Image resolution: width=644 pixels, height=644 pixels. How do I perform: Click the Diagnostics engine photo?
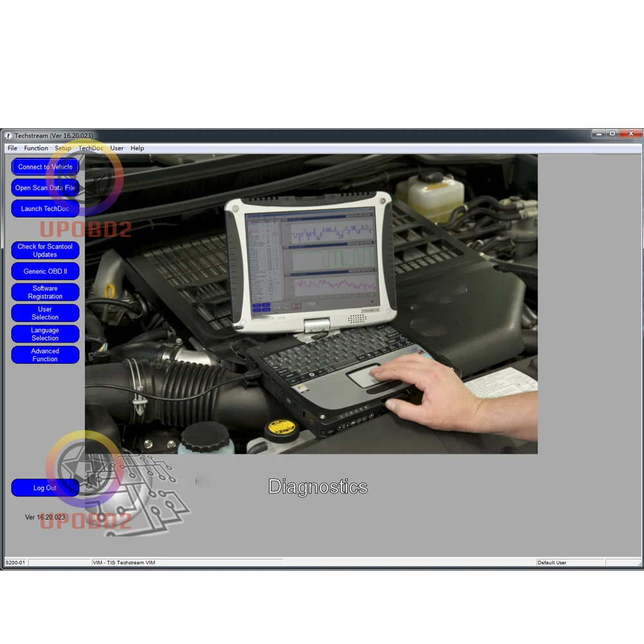pyautogui.click(x=311, y=304)
